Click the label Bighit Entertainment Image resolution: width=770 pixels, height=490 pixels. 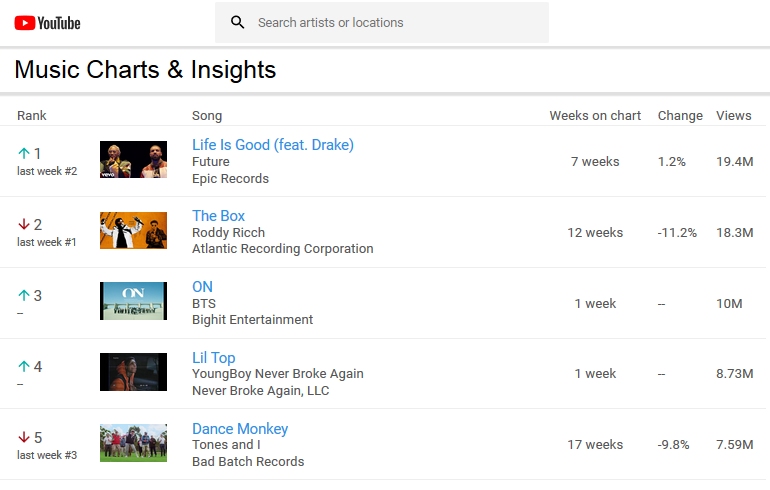point(252,320)
